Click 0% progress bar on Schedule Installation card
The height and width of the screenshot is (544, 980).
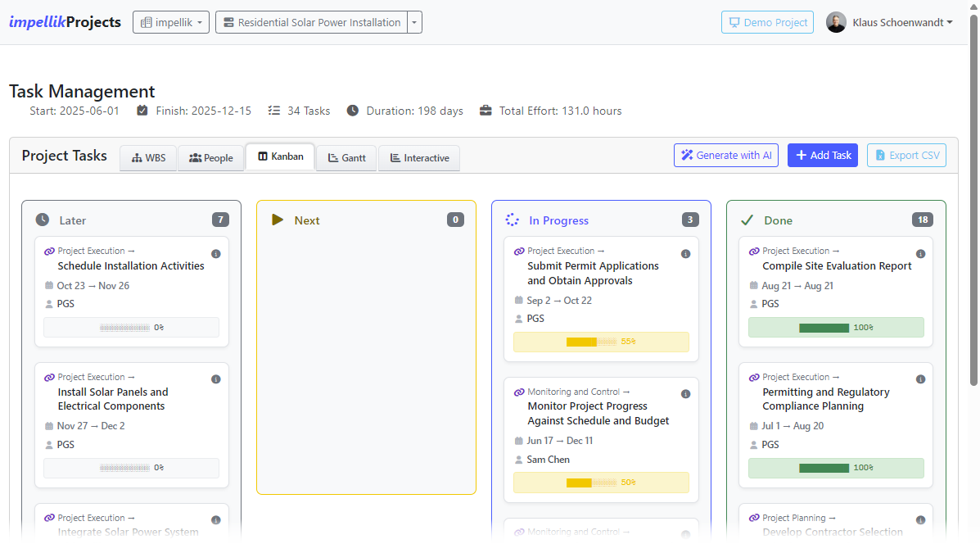coord(131,328)
